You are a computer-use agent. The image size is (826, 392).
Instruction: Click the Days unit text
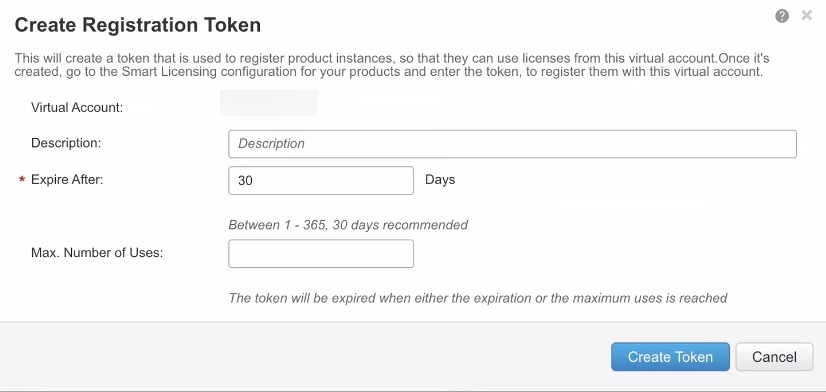pos(440,180)
